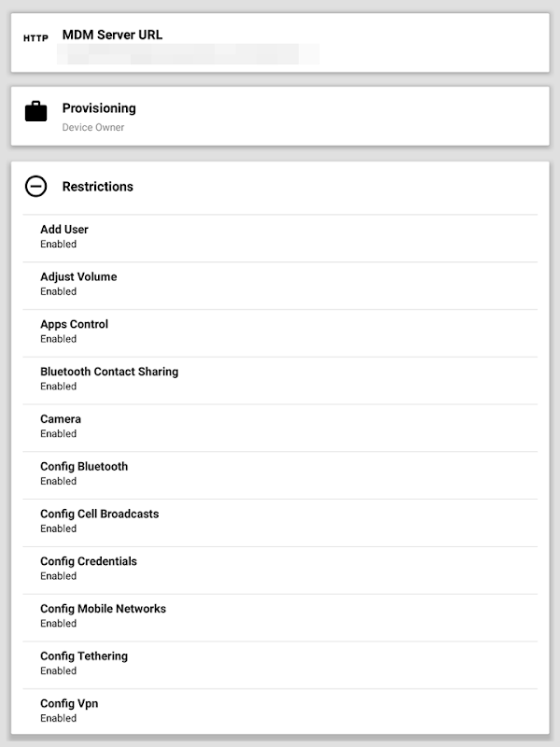Viewport: 560px width, 747px height.
Task: Click the Device Owner subtitle text
Action: 93,127
